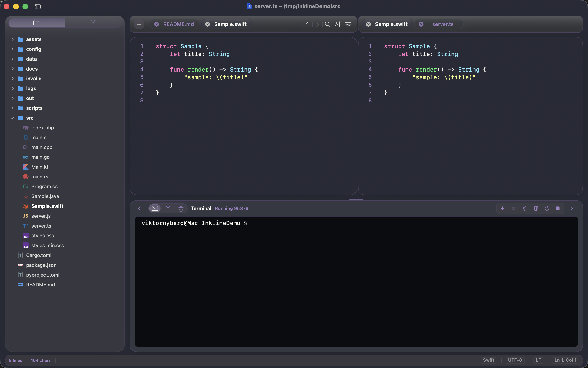588x368 pixels.
Task: Close the terminal panel
Action: 573,209
